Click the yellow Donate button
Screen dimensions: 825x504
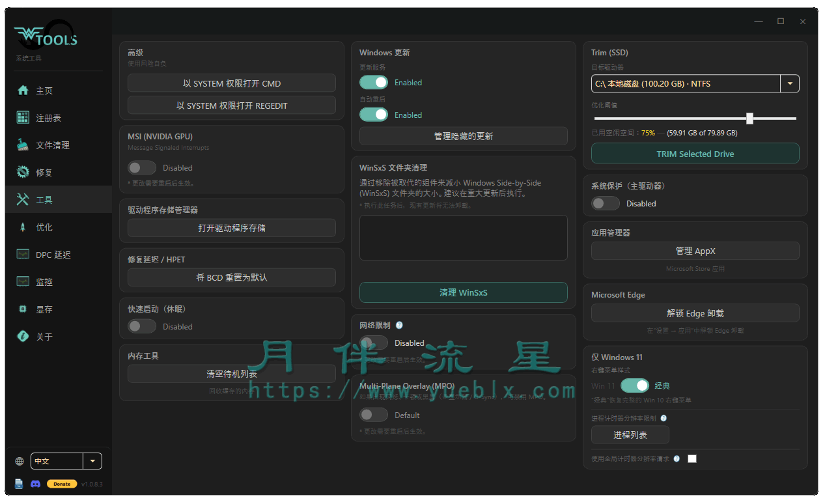pyautogui.click(x=62, y=484)
